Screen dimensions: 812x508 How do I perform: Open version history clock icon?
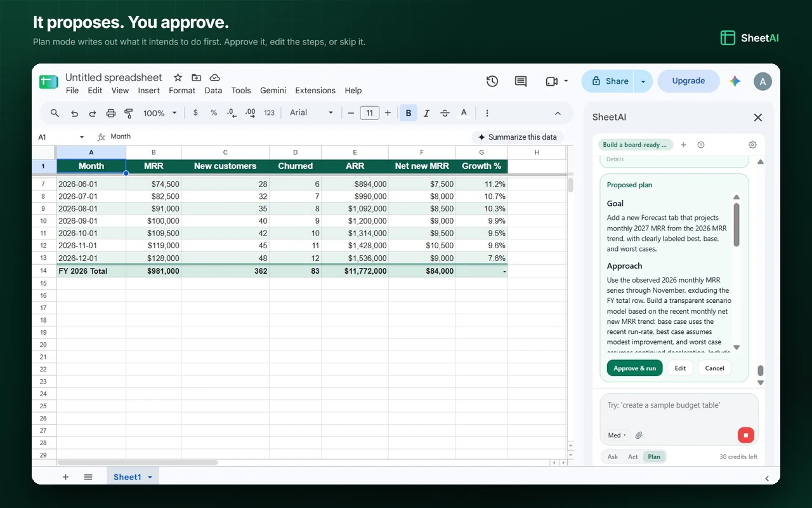(492, 81)
